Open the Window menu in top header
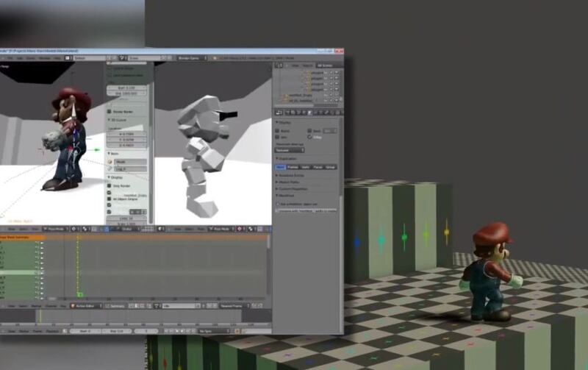Screen dimensions: 588x370 45,58
